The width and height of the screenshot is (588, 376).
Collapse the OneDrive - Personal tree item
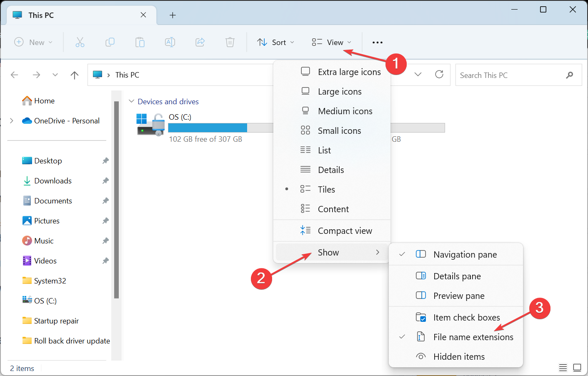point(11,120)
